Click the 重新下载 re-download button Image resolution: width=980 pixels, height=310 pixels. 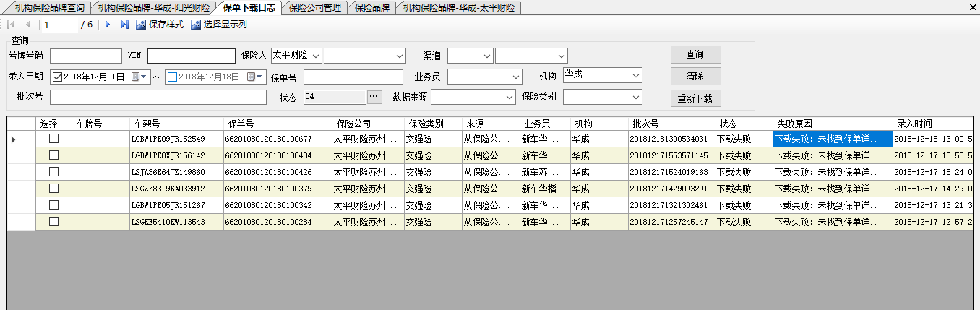695,98
